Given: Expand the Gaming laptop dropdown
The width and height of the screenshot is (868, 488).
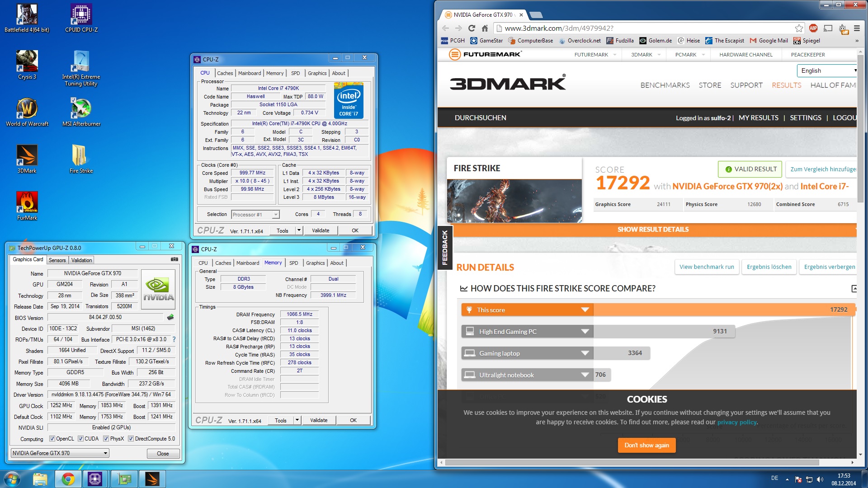Looking at the screenshot, I should coord(585,353).
